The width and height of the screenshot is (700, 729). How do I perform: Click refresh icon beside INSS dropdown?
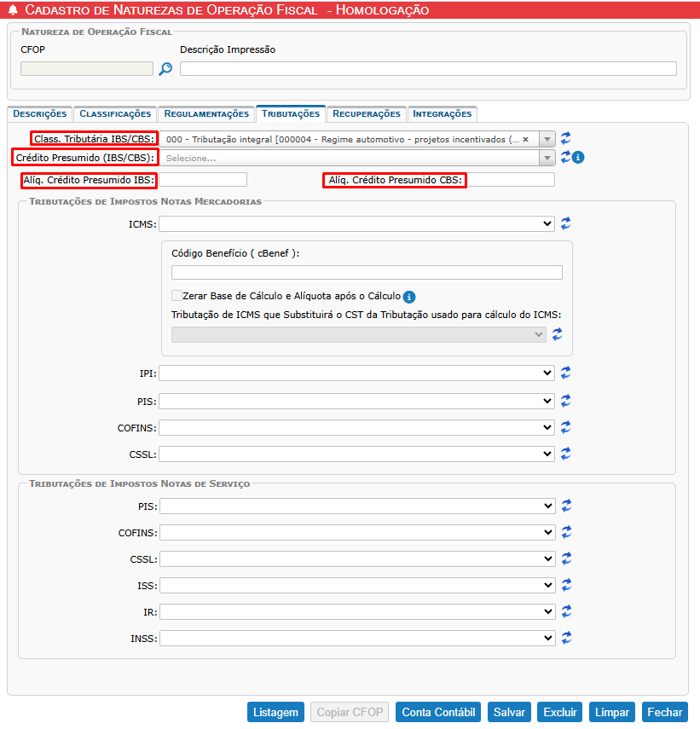pos(566,638)
